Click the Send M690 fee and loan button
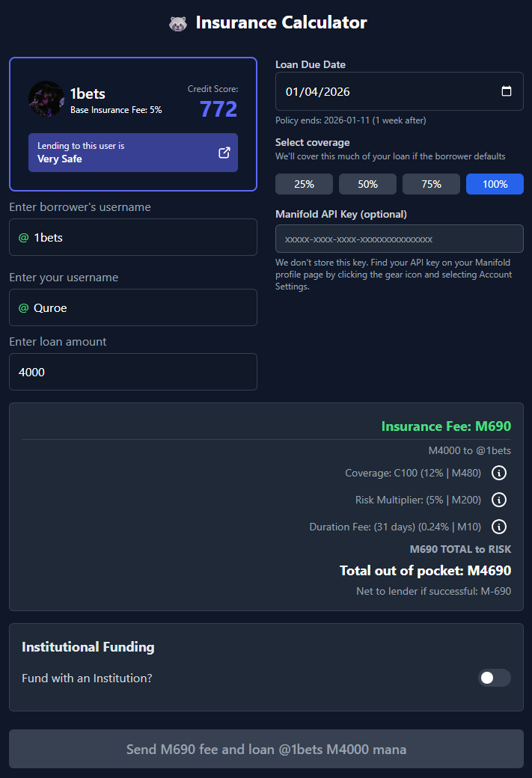The image size is (532, 778). 266,749
